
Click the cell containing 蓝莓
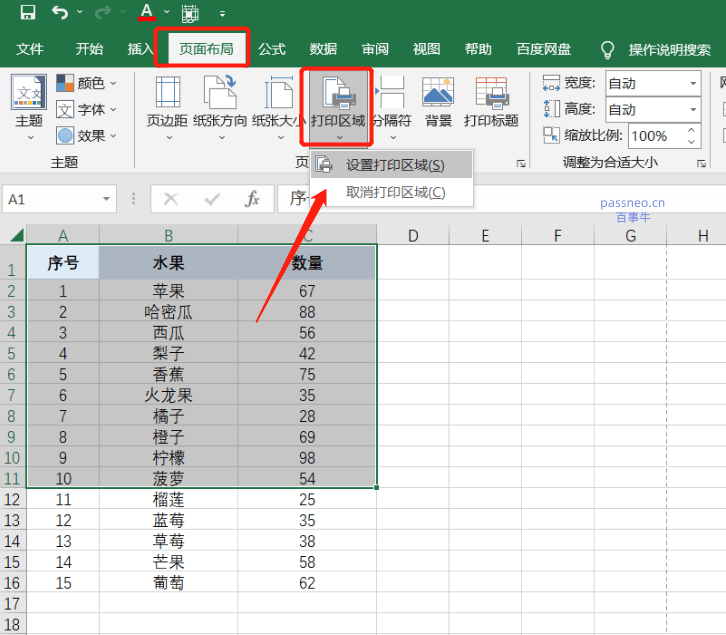169,520
